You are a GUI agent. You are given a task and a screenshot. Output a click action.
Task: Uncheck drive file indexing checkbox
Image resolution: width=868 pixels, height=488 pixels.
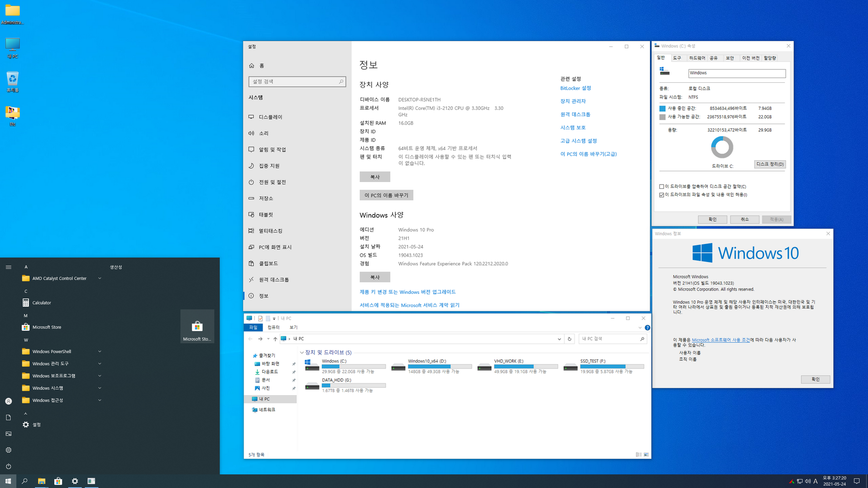click(662, 195)
